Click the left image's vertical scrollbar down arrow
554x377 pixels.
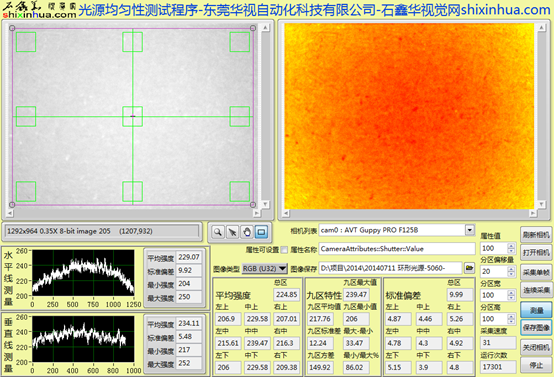pyautogui.click(x=265, y=205)
